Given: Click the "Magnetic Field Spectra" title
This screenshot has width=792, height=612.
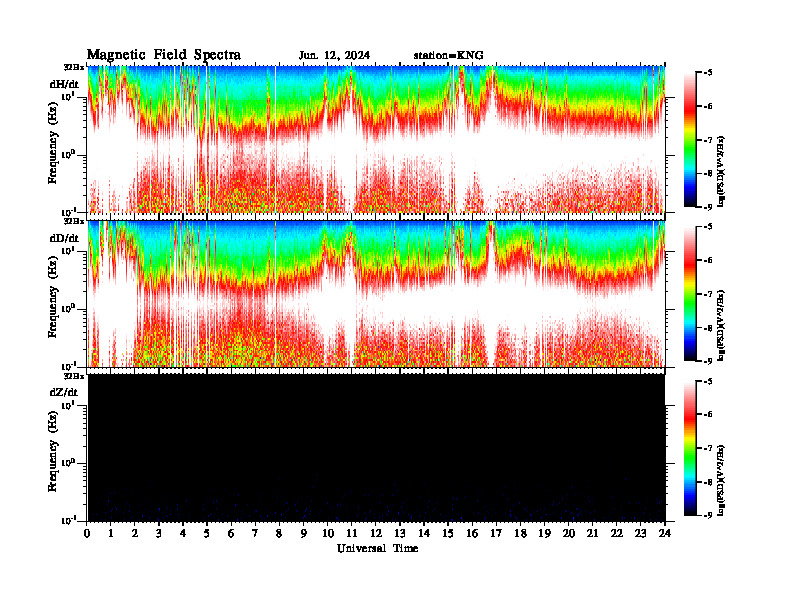Looking at the screenshot, I should tap(164, 55).
